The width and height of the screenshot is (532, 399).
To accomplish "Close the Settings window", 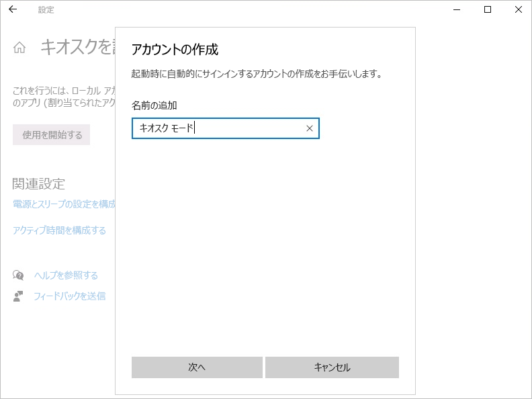I will point(519,9).
